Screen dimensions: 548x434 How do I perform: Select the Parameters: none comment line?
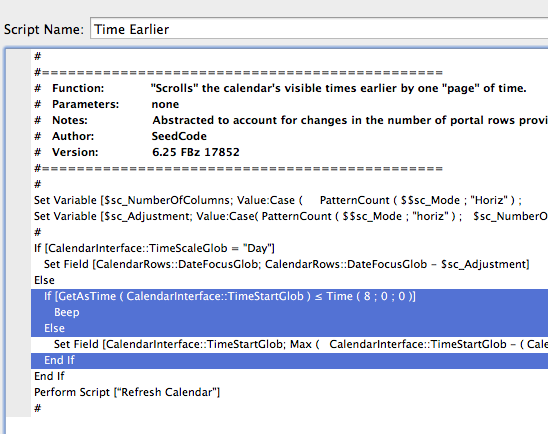click(289, 104)
